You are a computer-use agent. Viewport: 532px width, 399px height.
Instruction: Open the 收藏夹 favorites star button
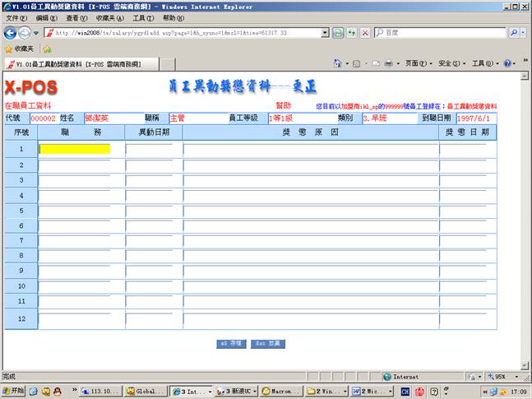(x=20, y=49)
